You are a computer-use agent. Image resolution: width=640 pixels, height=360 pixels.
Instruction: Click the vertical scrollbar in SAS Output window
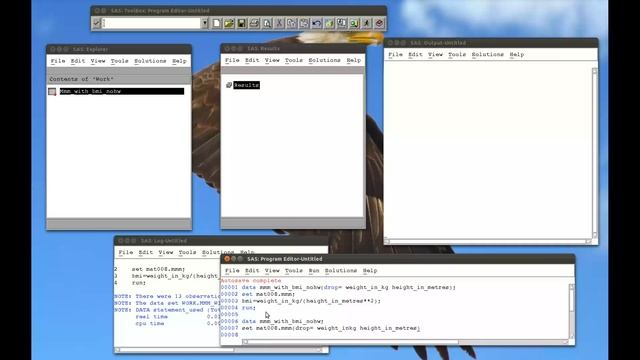click(595, 153)
